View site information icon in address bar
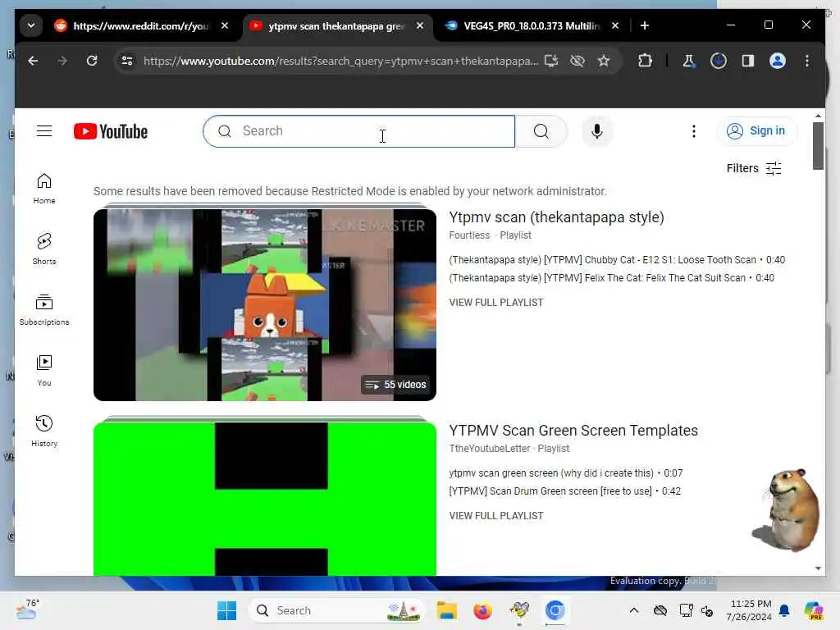The width and height of the screenshot is (840, 630). (x=127, y=61)
